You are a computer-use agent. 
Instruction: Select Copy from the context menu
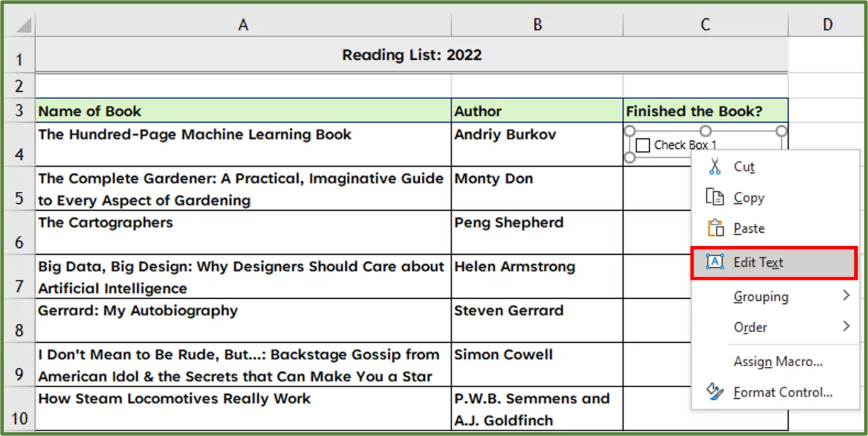(750, 197)
